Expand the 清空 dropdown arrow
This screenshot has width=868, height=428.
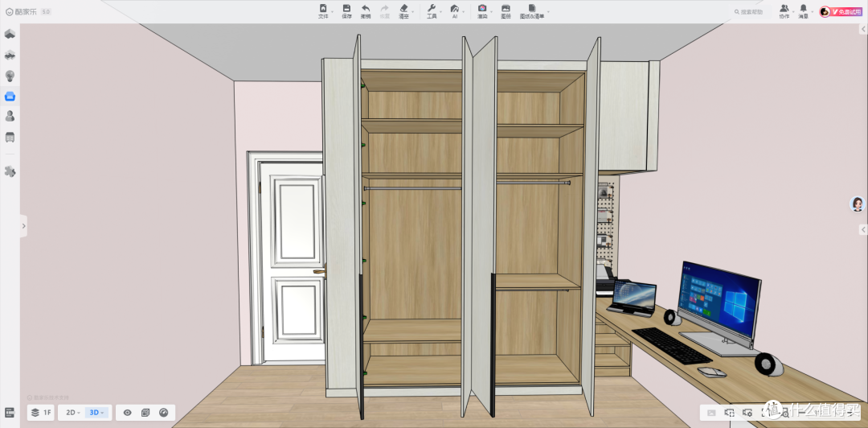click(x=412, y=11)
